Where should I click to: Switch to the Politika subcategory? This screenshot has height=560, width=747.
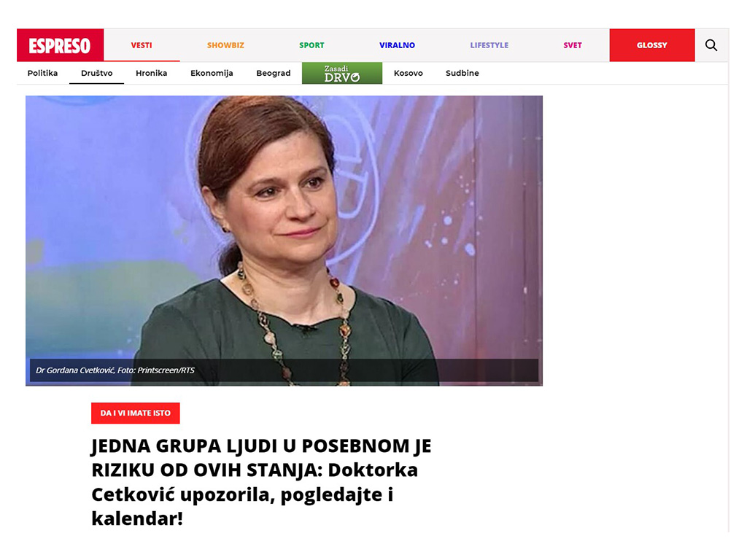point(42,73)
